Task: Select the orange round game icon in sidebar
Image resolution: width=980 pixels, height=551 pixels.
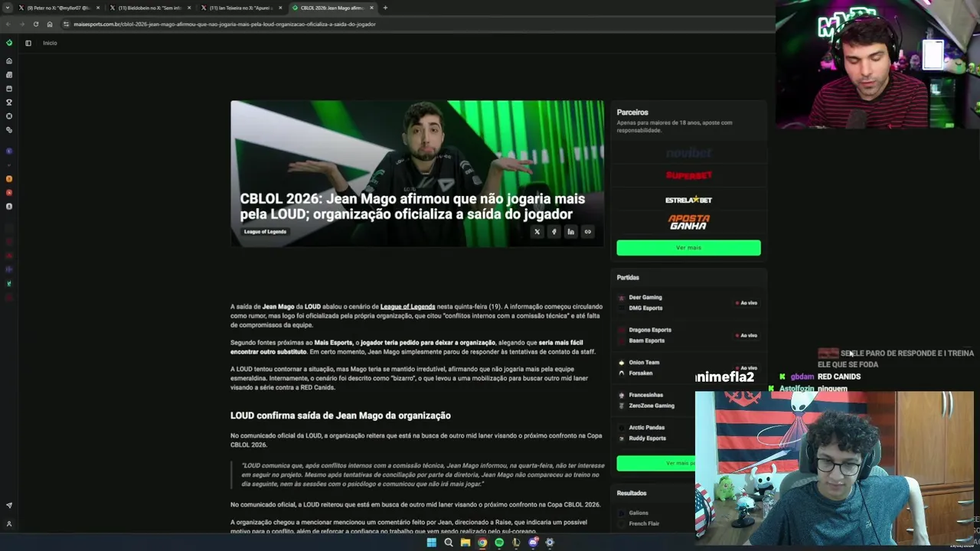Action: point(9,179)
